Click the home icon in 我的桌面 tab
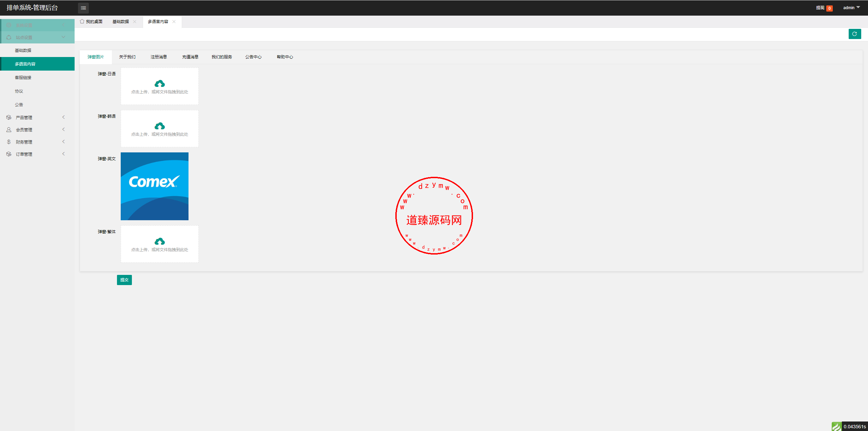Screen dimensions: 868x431 point(82,21)
